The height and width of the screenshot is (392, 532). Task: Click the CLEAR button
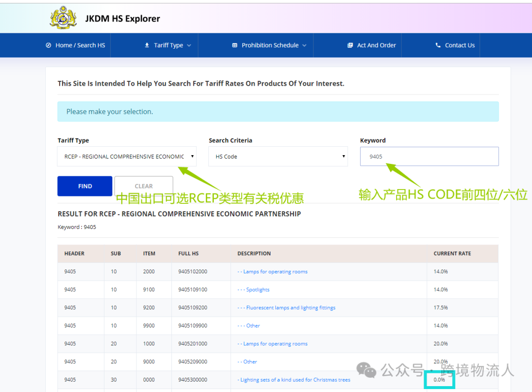(144, 186)
